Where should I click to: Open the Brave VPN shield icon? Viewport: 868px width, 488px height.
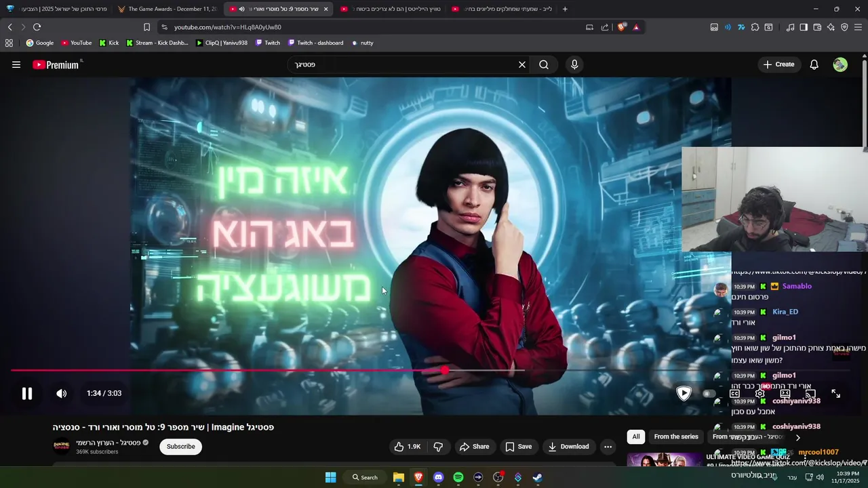click(844, 27)
